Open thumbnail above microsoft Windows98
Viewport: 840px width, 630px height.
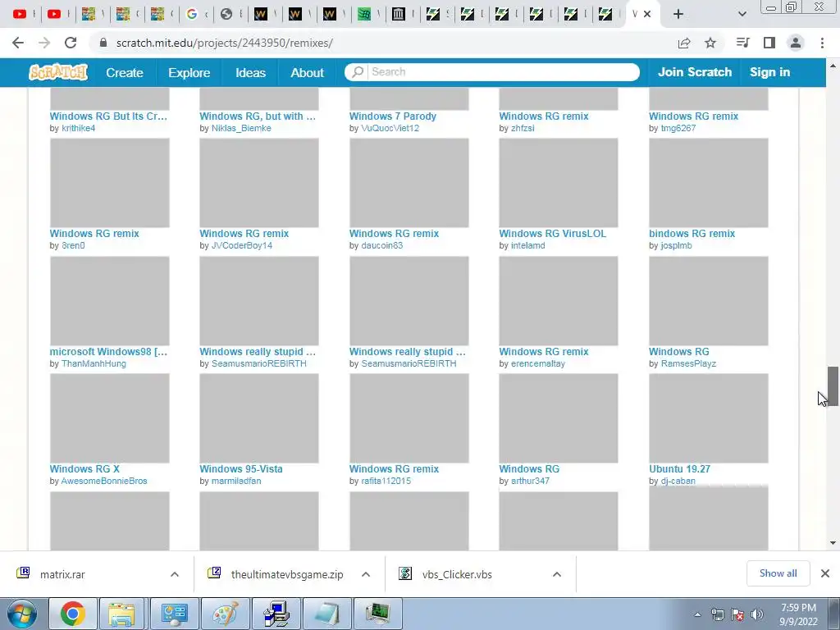[109, 300]
